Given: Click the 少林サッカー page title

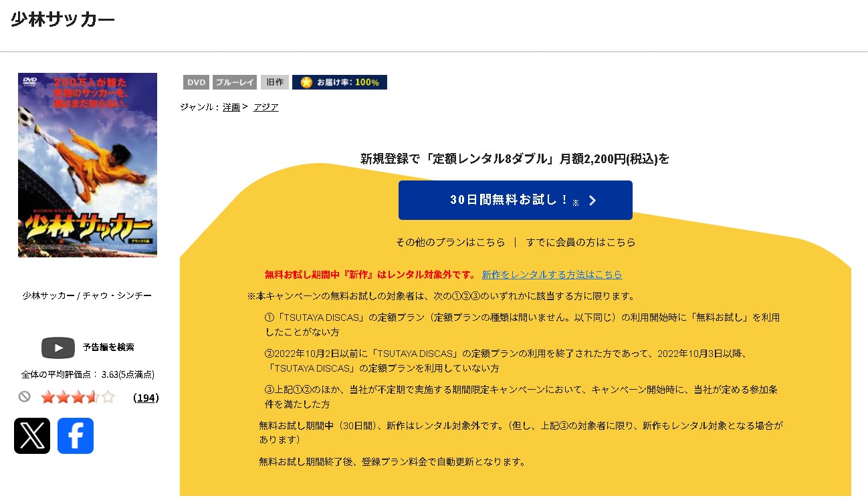Looking at the screenshot, I should click(x=63, y=19).
